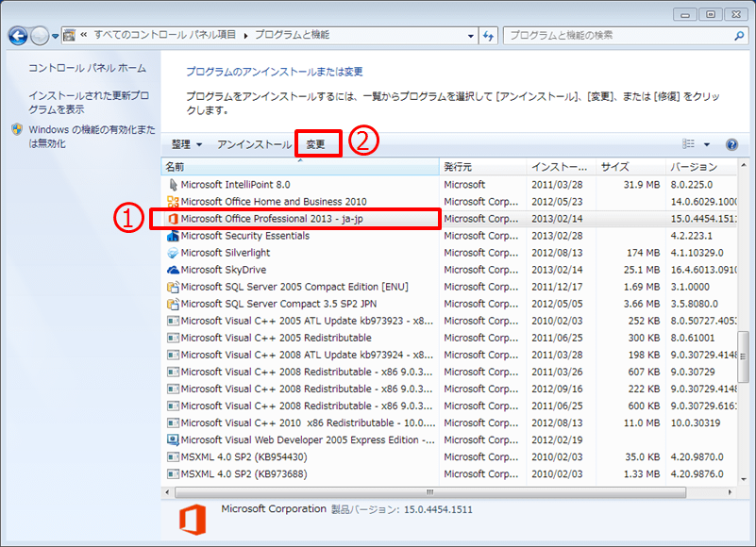Select the Microsoft IntelliPoint 8.0 mouse icon
This screenshot has width=756, height=547.
tap(173, 185)
